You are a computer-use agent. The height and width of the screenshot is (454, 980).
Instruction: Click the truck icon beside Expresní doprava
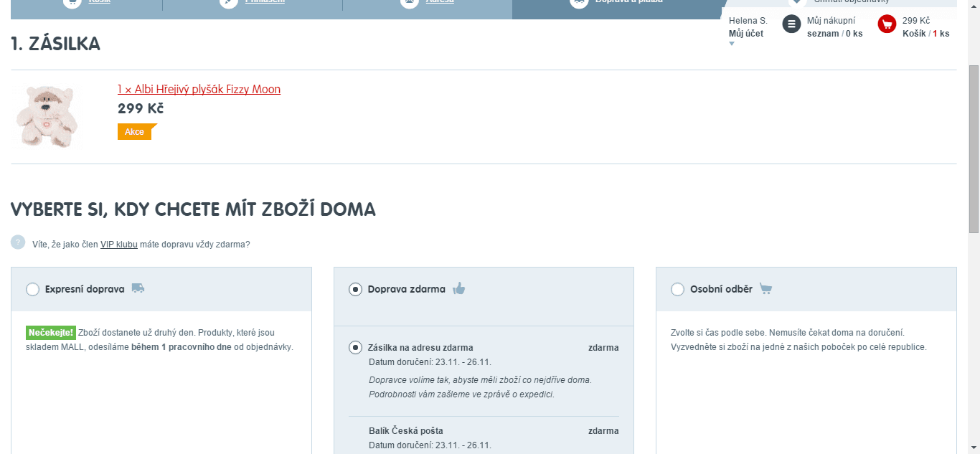coord(138,288)
